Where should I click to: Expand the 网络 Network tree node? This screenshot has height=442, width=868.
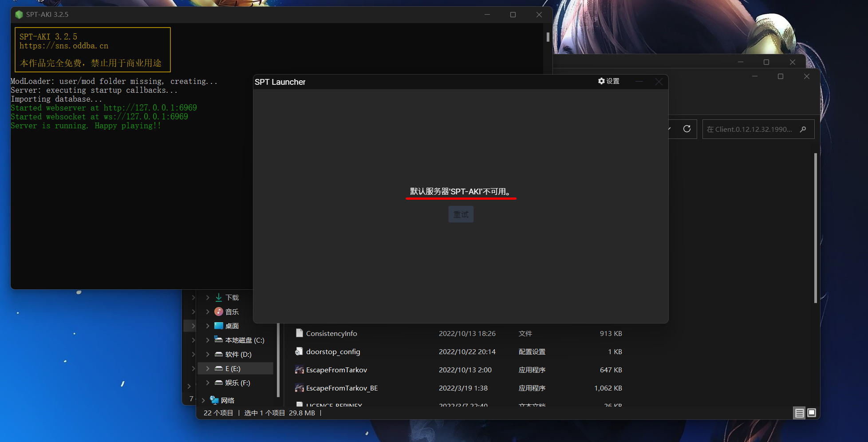(x=203, y=400)
